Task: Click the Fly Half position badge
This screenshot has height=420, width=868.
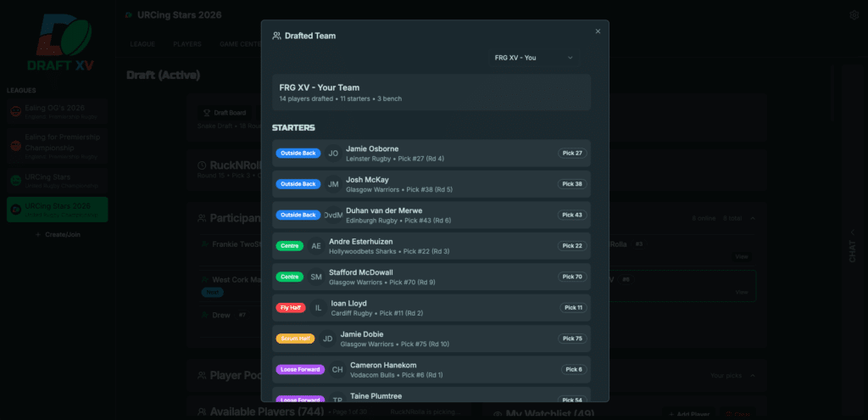Action: pos(291,308)
